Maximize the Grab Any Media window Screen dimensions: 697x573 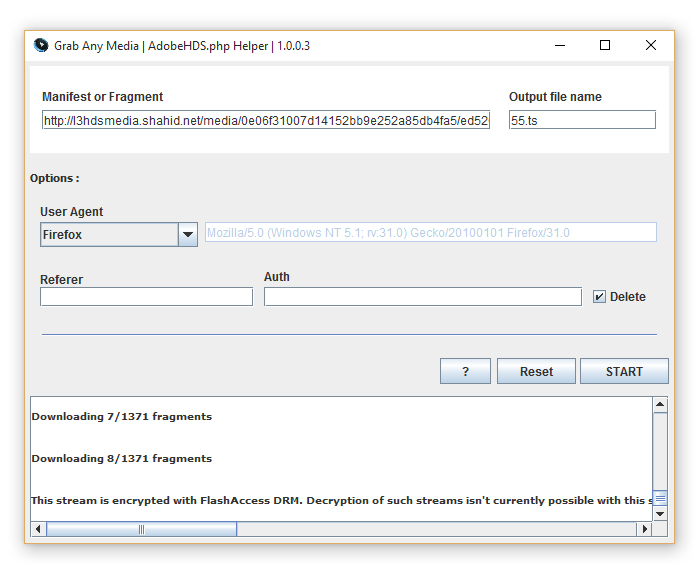(x=605, y=45)
